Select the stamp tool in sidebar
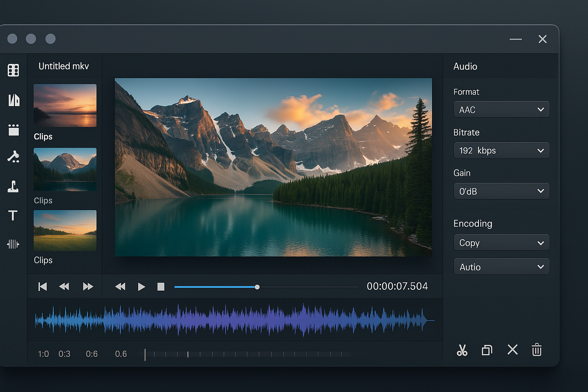 (x=13, y=186)
